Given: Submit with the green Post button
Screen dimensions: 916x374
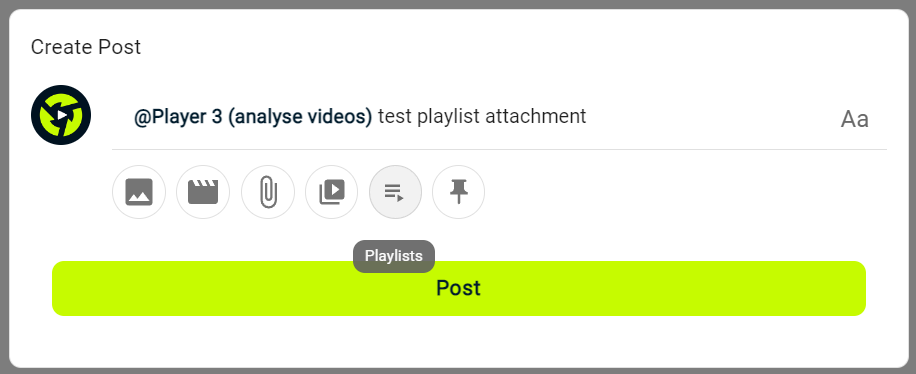Looking at the screenshot, I should click(x=459, y=288).
